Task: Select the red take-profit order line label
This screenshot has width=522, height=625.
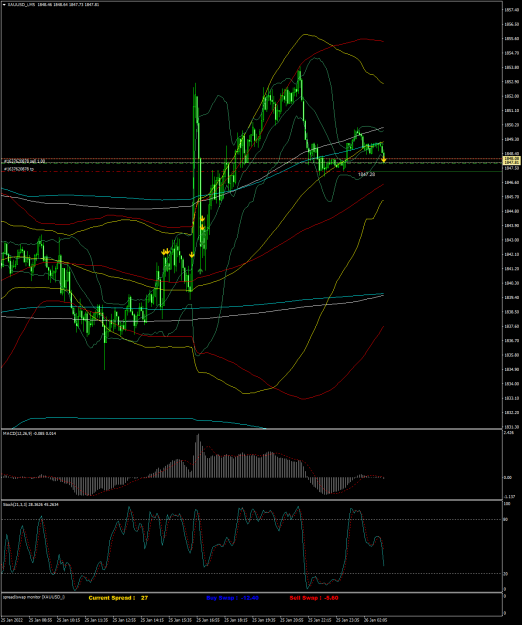Action: click(x=19, y=169)
